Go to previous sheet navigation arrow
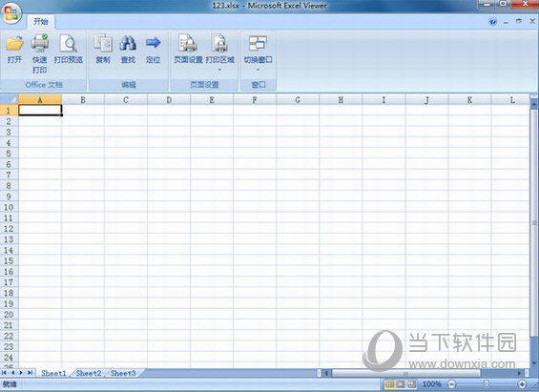Viewport: 539px width, 392px height. 12,373
